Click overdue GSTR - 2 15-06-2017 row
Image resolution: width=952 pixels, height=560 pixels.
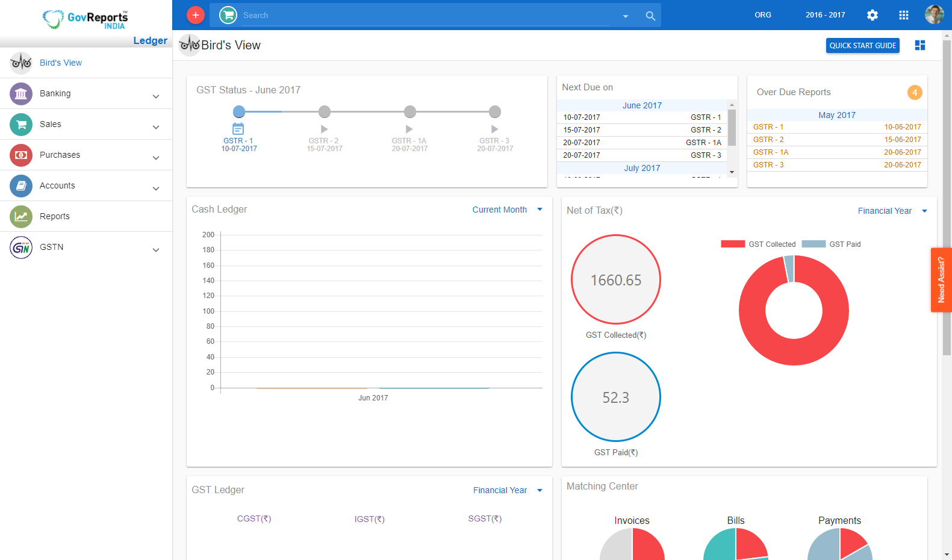pyautogui.click(x=837, y=140)
